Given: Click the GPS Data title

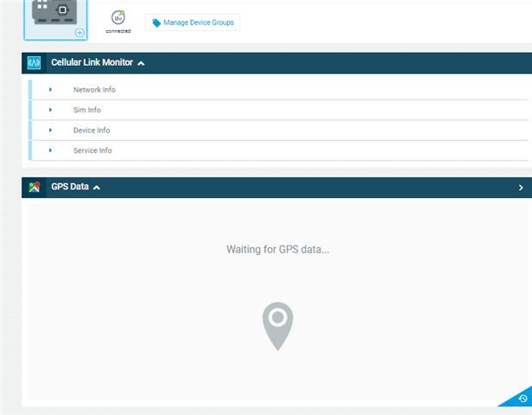Looking at the screenshot, I should pos(70,187).
